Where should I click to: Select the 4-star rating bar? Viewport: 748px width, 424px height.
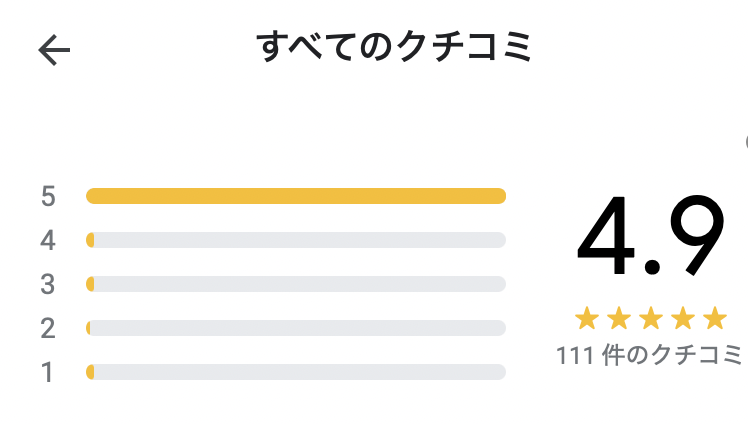(296, 240)
